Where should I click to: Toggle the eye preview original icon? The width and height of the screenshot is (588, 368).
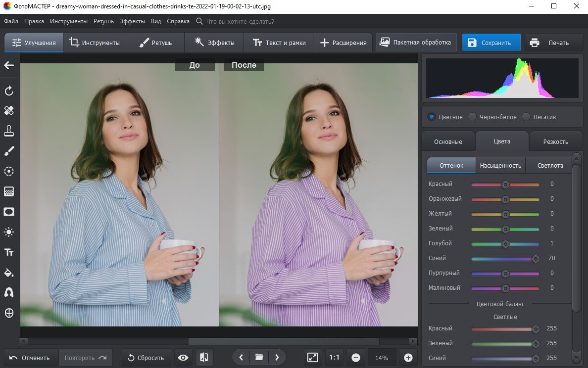(183, 358)
